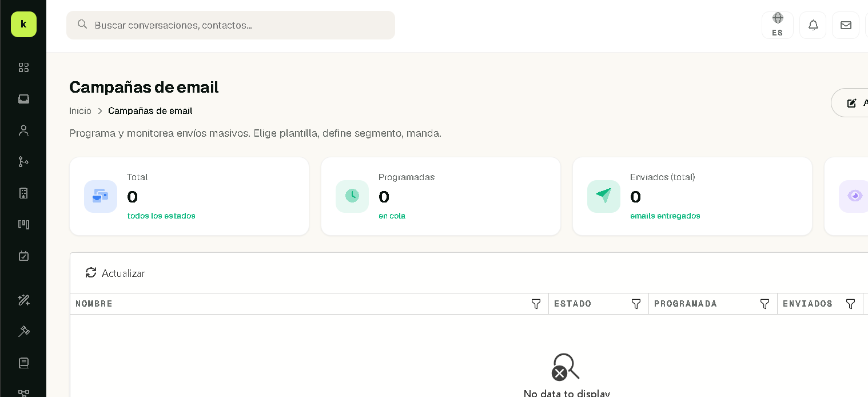Open the notifications bell icon
868x397 pixels.
[813, 25]
